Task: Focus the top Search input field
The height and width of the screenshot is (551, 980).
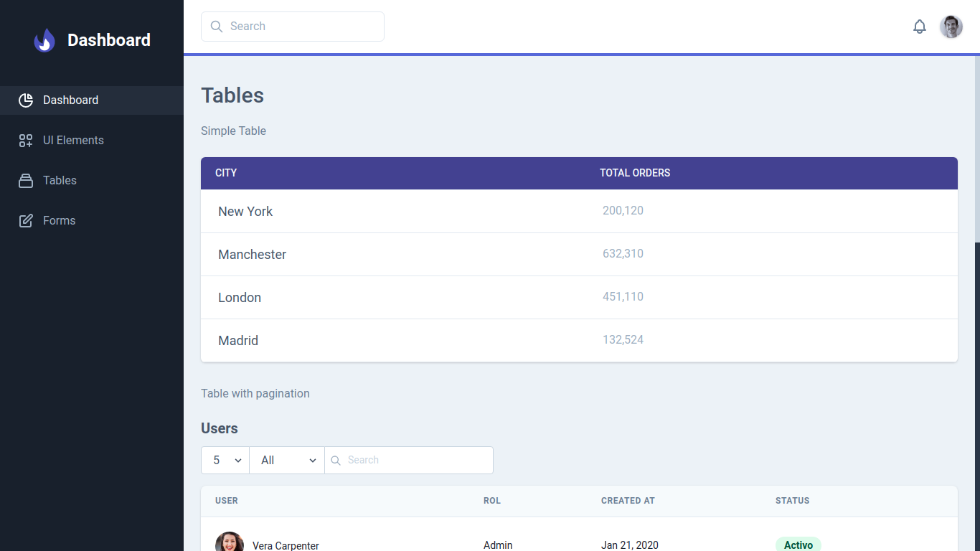Action: coord(293,27)
